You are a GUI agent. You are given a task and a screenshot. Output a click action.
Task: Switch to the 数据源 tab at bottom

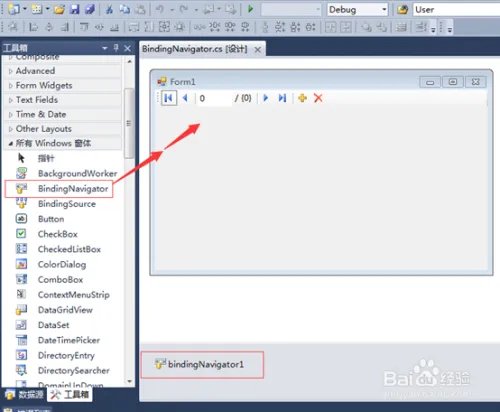coord(25,395)
